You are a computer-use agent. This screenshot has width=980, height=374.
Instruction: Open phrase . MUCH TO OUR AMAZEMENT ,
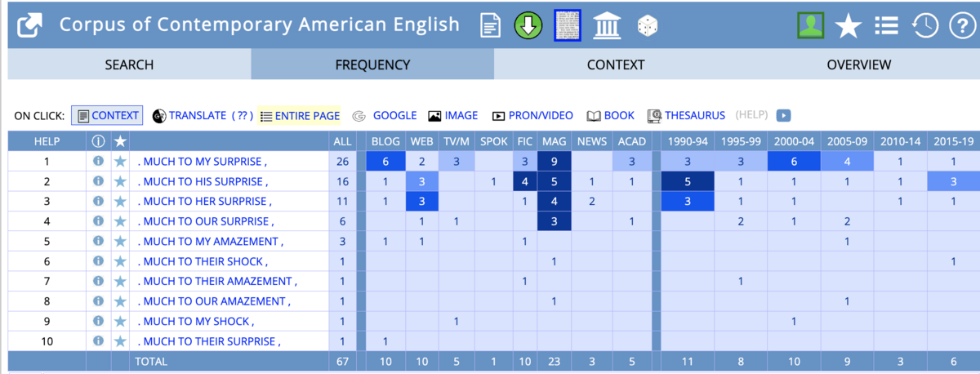tap(212, 301)
